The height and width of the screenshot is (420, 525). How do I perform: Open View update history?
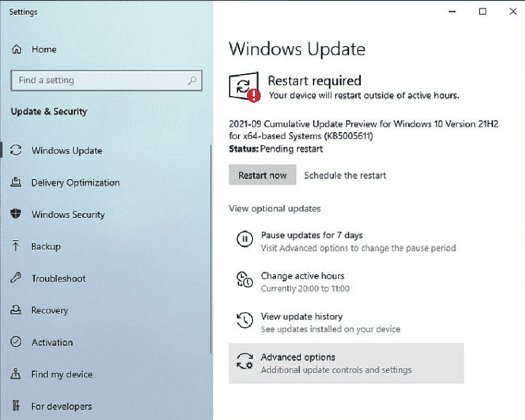pyautogui.click(x=346, y=322)
